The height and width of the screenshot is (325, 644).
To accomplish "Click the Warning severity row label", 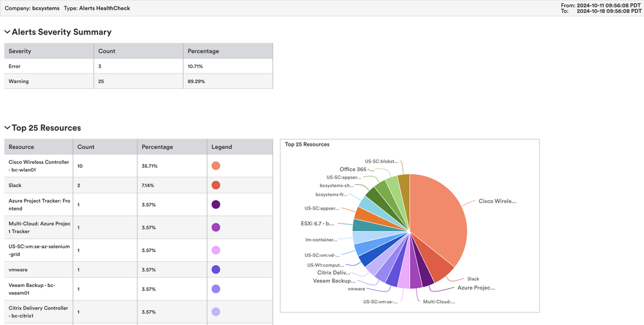I will pos(19,81).
